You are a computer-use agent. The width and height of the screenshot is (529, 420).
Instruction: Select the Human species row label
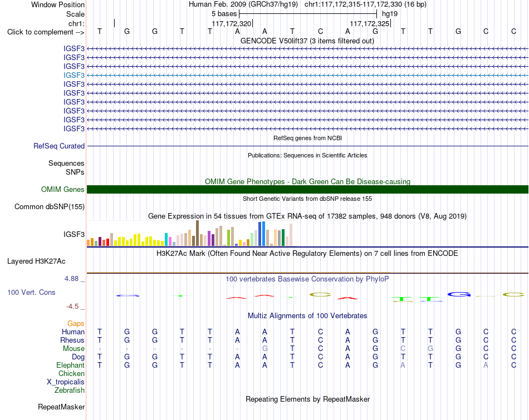pos(73,332)
